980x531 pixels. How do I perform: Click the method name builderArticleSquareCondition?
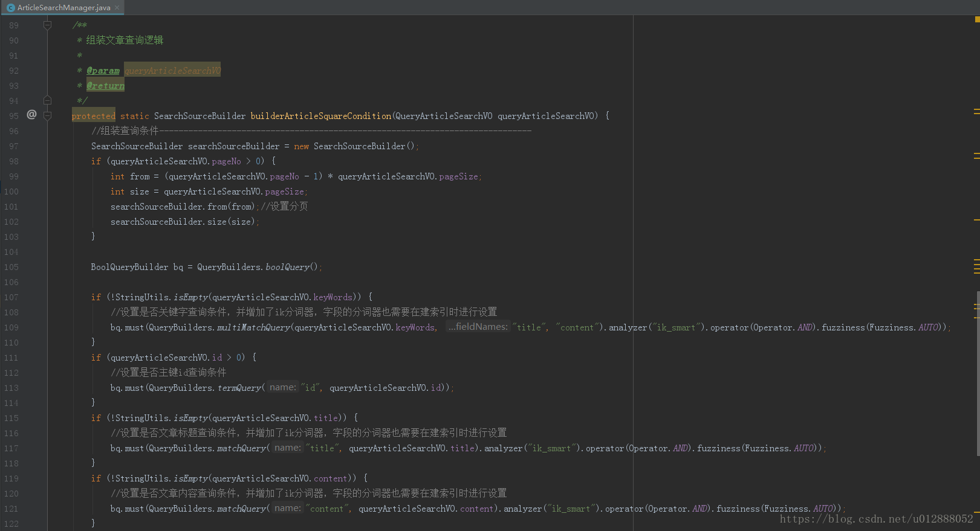[x=321, y=116]
